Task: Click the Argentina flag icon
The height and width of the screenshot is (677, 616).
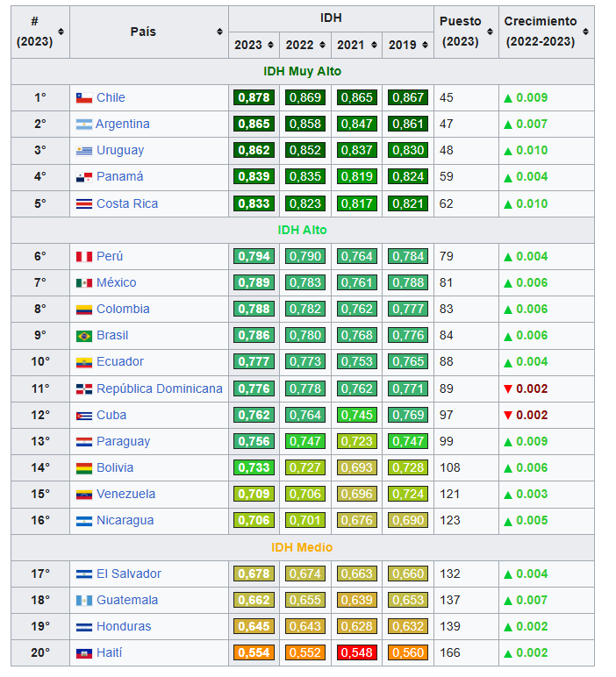Action: point(84,125)
